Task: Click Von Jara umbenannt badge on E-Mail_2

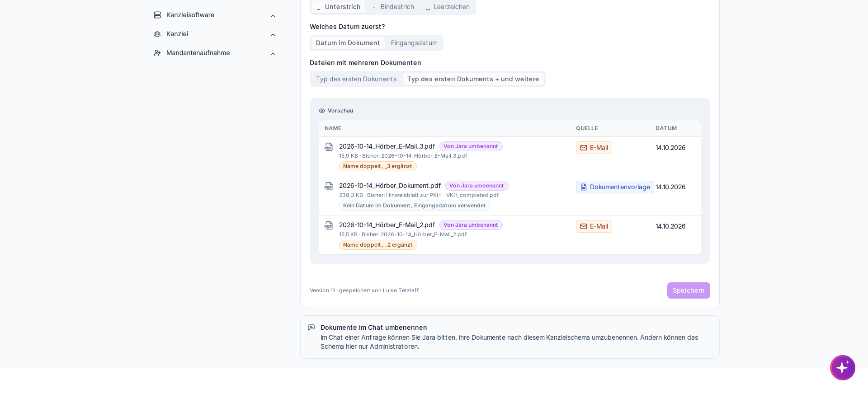Action: (471, 225)
